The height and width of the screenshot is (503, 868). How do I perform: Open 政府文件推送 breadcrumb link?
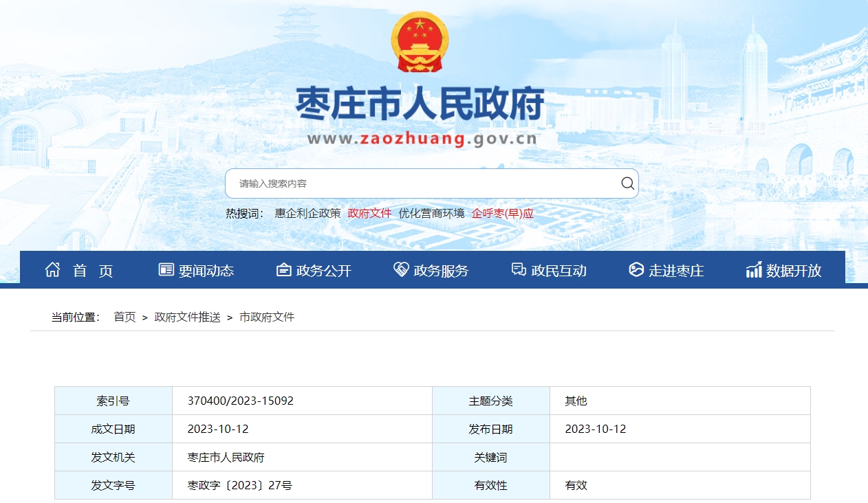pyautogui.click(x=187, y=317)
